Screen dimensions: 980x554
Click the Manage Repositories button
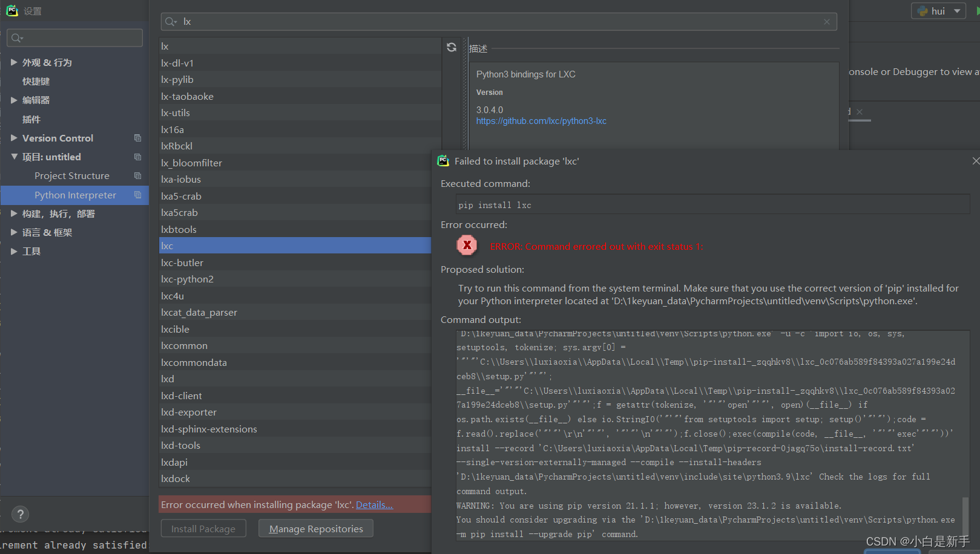[315, 528]
